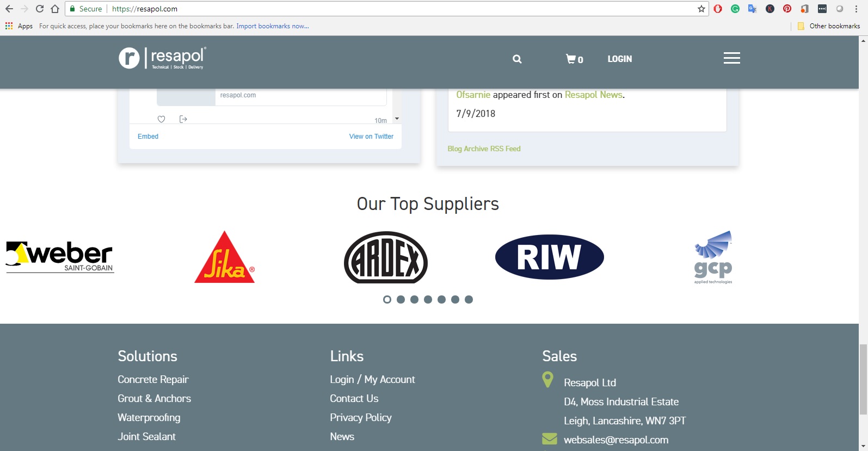Click the GCP applied technologies logo
868x451 pixels.
713,257
